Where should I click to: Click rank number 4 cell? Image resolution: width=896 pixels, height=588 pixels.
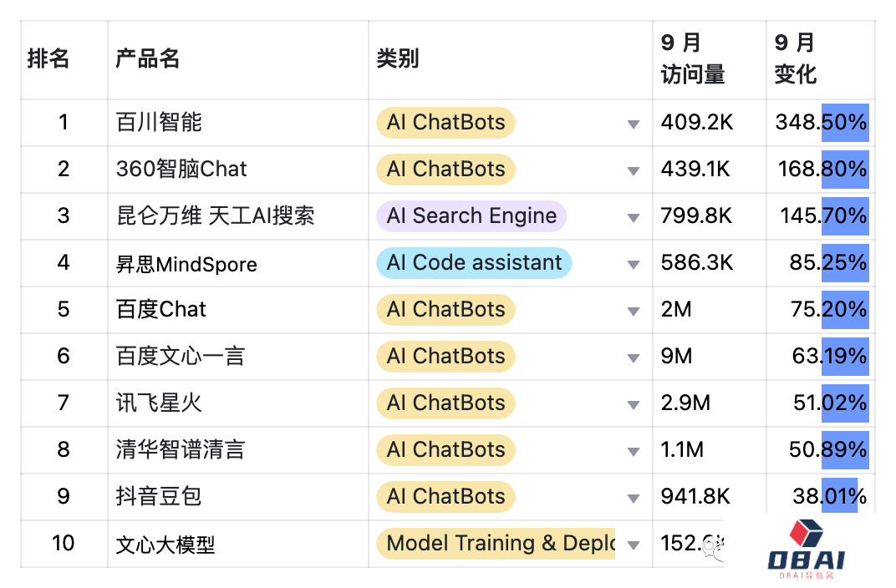coord(63,262)
